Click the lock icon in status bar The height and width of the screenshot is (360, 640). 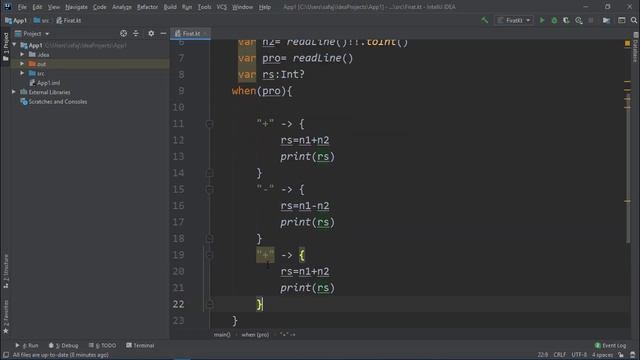621,355
